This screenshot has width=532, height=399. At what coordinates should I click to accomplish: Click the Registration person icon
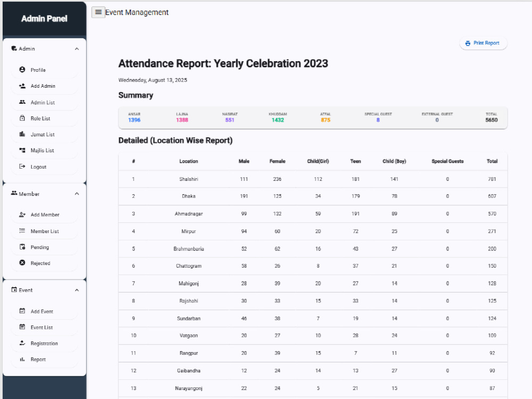tap(22, 343)
